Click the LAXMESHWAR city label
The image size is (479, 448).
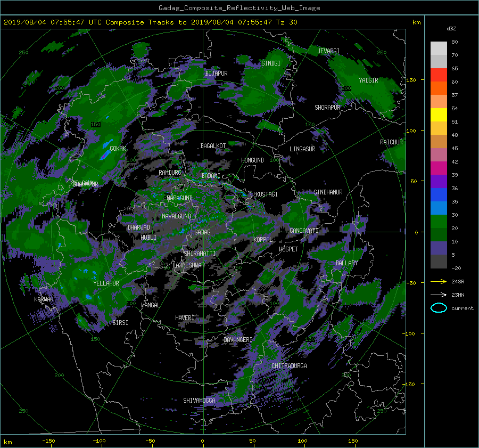click(x=188, y=265)
